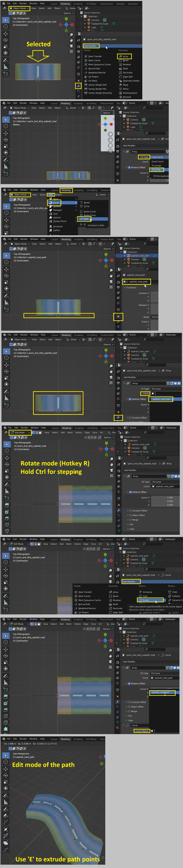
Task: Click the Remesh modifier icon
Action: click(x=120, y=97)
